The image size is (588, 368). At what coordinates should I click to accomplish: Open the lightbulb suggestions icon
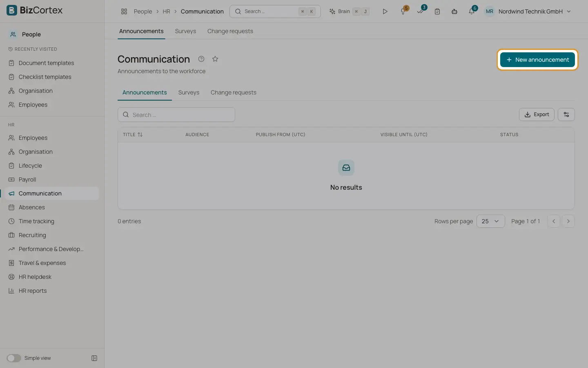click(403, 11)
